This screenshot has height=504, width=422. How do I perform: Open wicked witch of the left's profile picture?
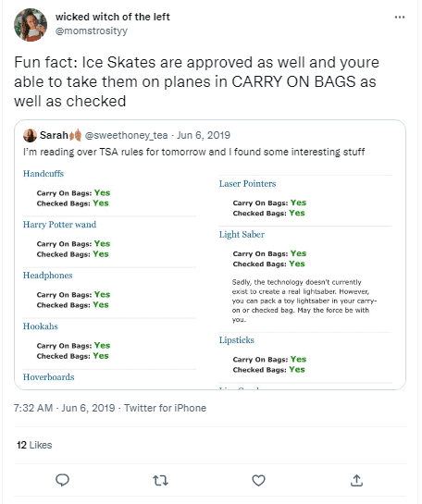pyautogui.click(x=31, y=25)
